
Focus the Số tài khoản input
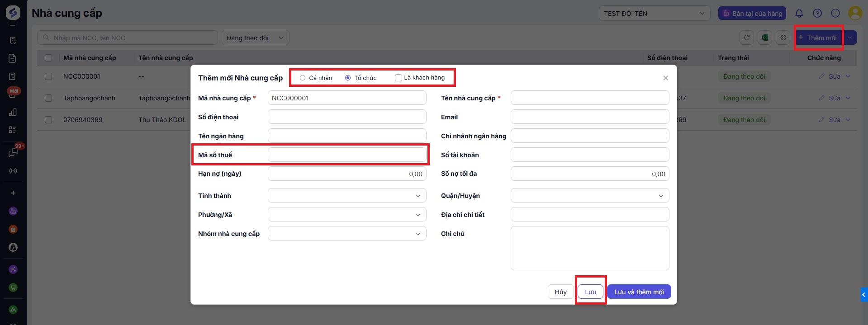pyautogui.click(x=590, y=155)
